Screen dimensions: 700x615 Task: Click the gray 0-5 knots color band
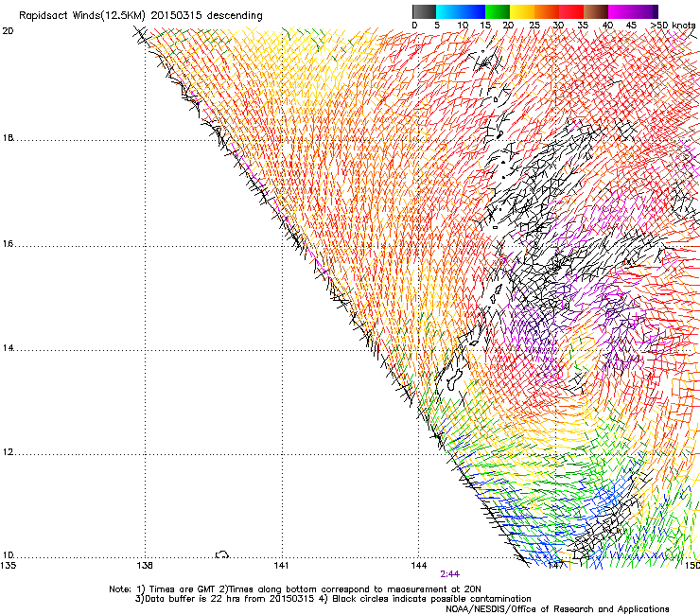click(424, 11)
